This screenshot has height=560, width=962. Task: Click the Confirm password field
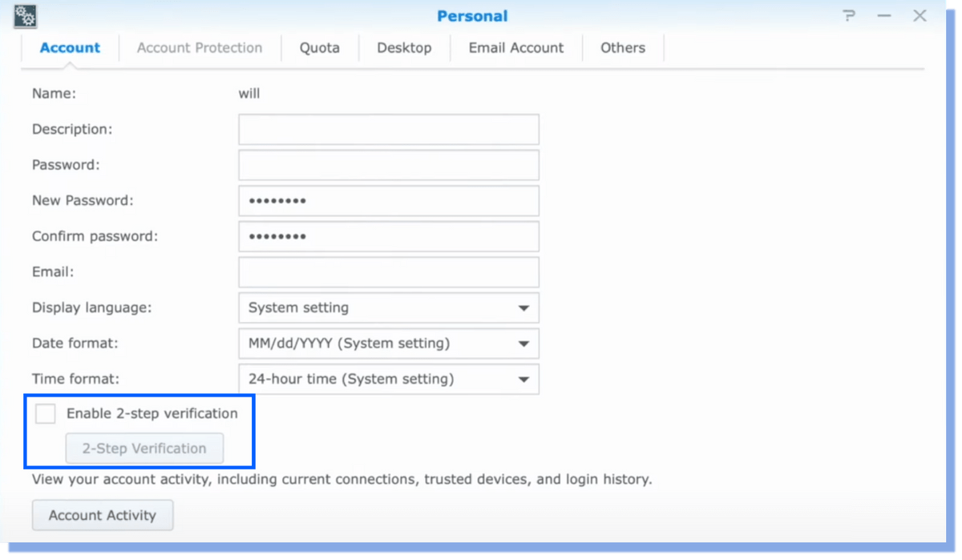click(x=389, y=236)
